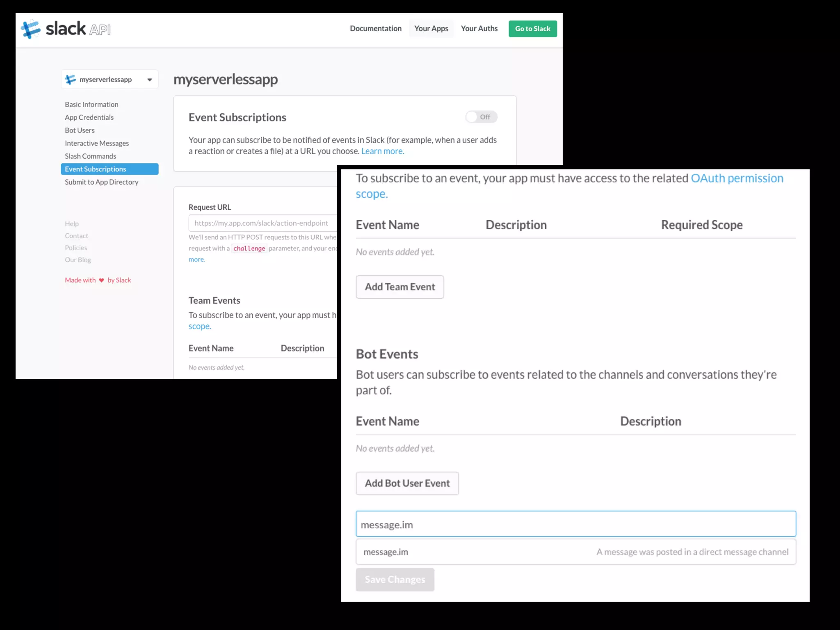The width and height of the screenshot is (840, 630).
Task: Click the Required Scope column header
Action: coord(702,225)
